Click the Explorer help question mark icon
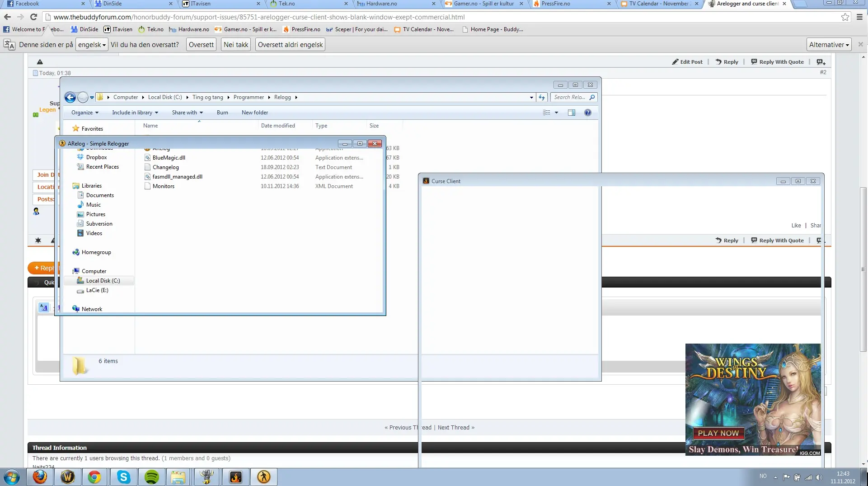Screen dimensions: 868x486 (x=587, y=113)
